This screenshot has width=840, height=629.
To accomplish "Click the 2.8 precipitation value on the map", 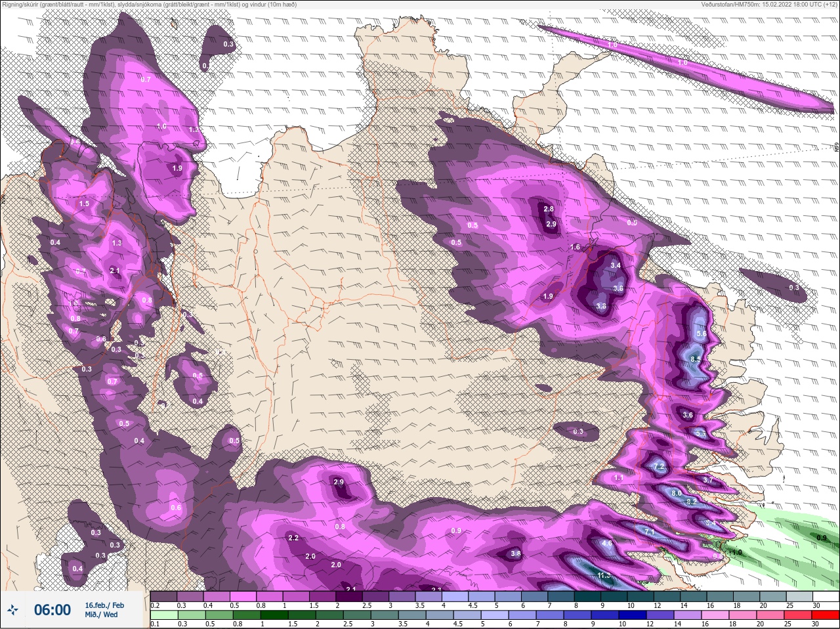I will pyautogui.click(x=549, y=209).
